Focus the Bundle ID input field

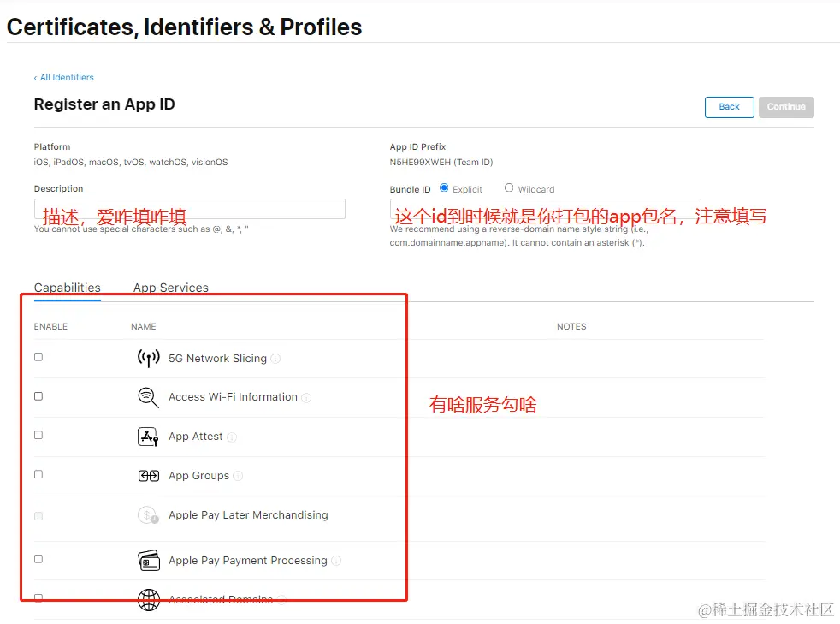(546, 209)
